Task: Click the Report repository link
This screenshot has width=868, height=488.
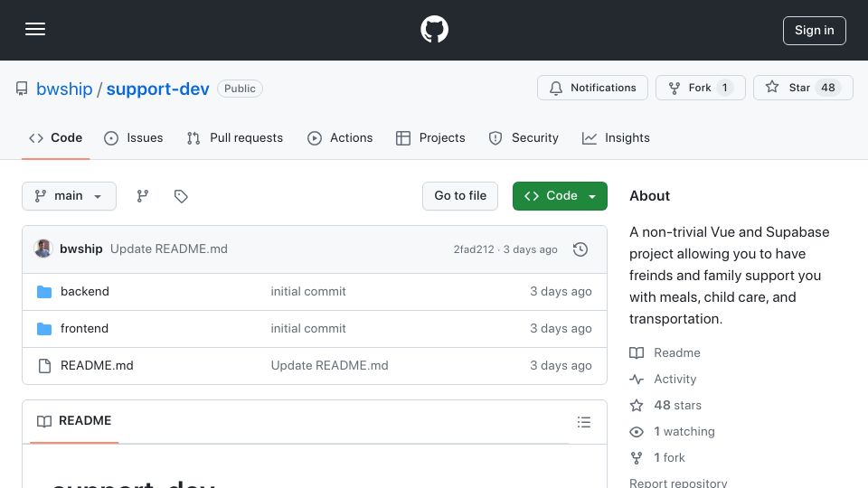Action: (x=678, y=483)
